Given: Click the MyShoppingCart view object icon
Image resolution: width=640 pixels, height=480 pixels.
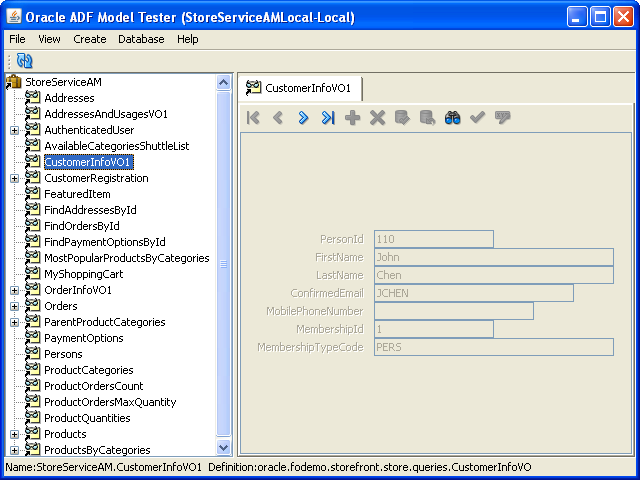Looking at the screenshot, I should [32, 274].
